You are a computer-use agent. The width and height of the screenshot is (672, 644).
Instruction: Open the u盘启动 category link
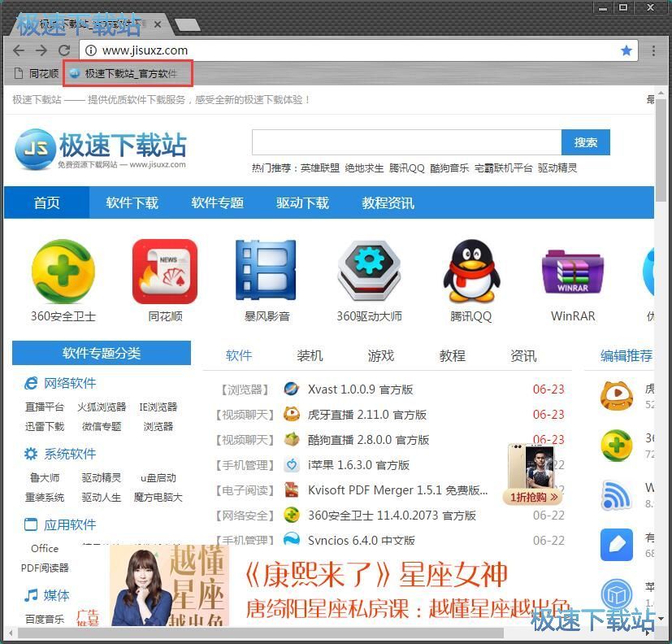pos(158,477)
